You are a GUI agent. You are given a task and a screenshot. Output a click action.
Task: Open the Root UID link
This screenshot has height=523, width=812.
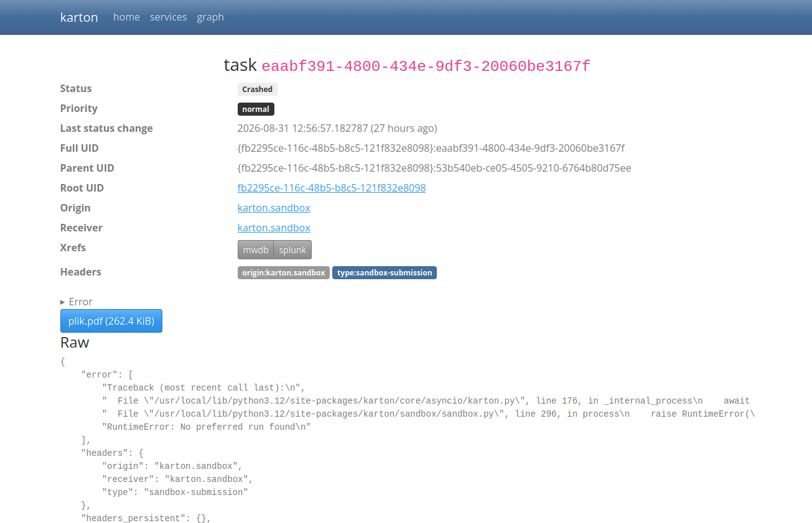click(332, 188)
